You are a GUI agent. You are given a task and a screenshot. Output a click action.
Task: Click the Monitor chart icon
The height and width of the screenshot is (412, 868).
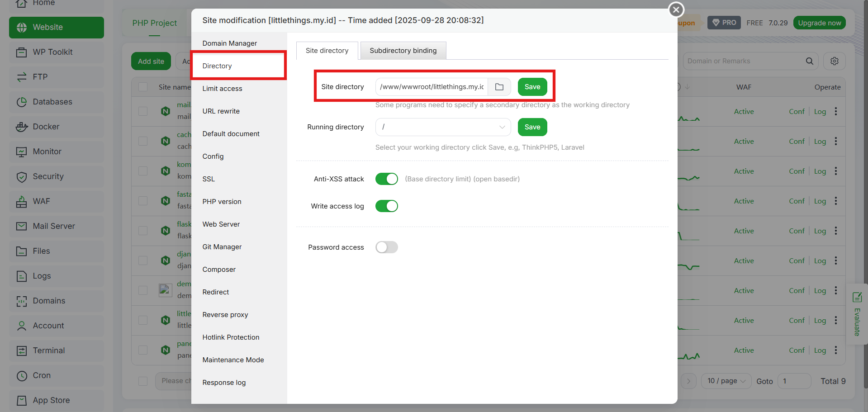point(22,152)
